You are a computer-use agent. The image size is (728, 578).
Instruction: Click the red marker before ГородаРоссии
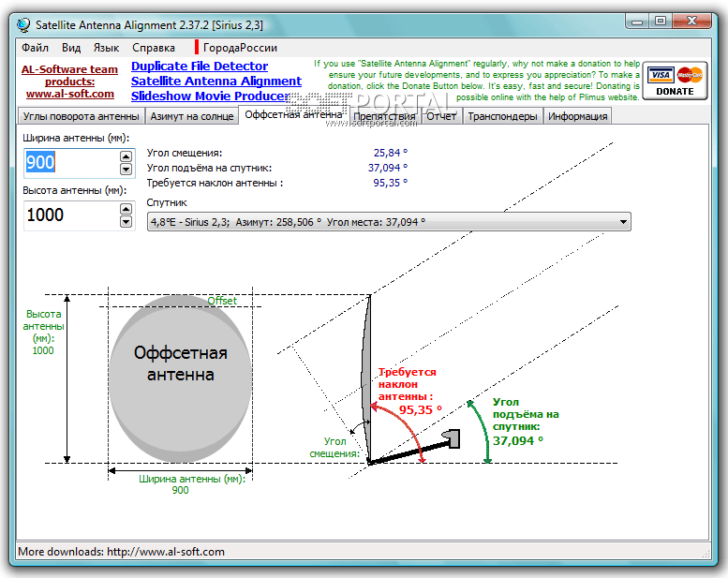click(197, 48)
